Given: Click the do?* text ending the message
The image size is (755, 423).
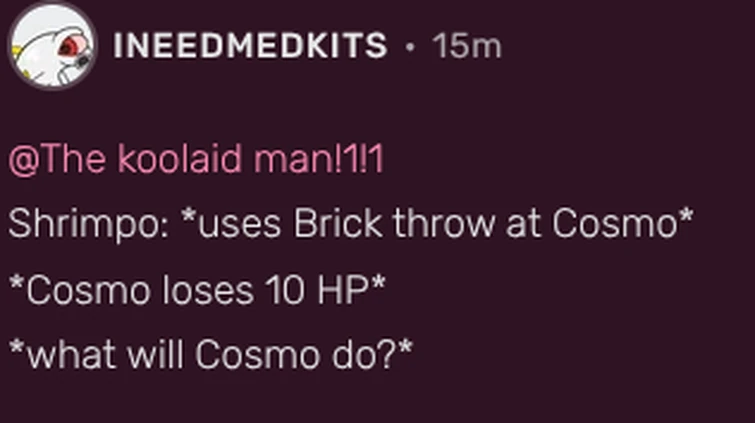Looking at the screenshot, I should tap(372, 354).
